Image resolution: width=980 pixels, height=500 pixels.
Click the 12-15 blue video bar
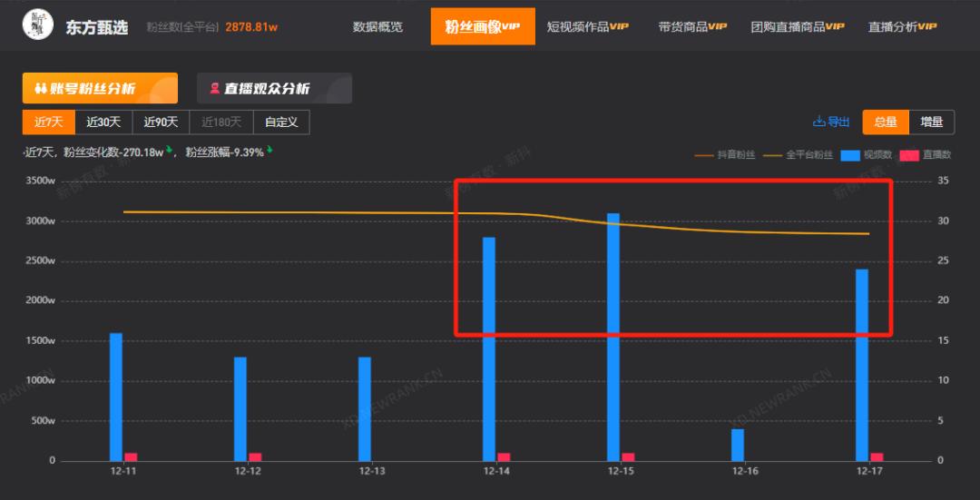click(x=613, y=337)
